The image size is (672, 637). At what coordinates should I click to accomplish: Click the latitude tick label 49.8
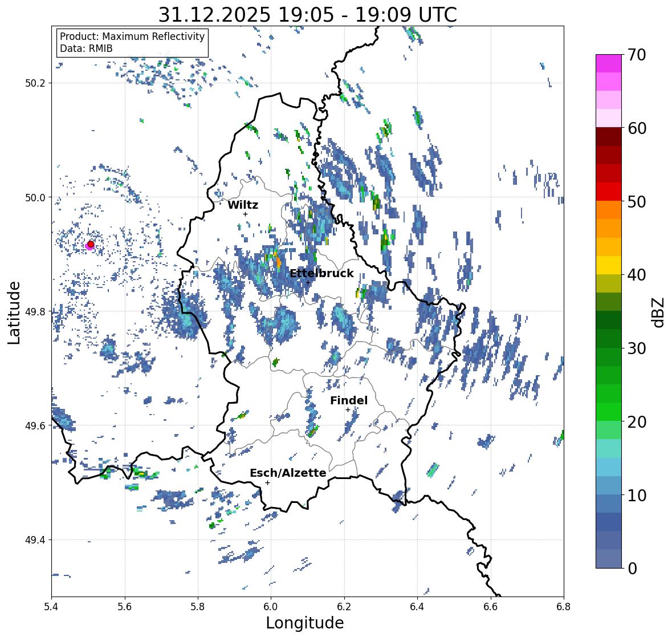(35, 311)
